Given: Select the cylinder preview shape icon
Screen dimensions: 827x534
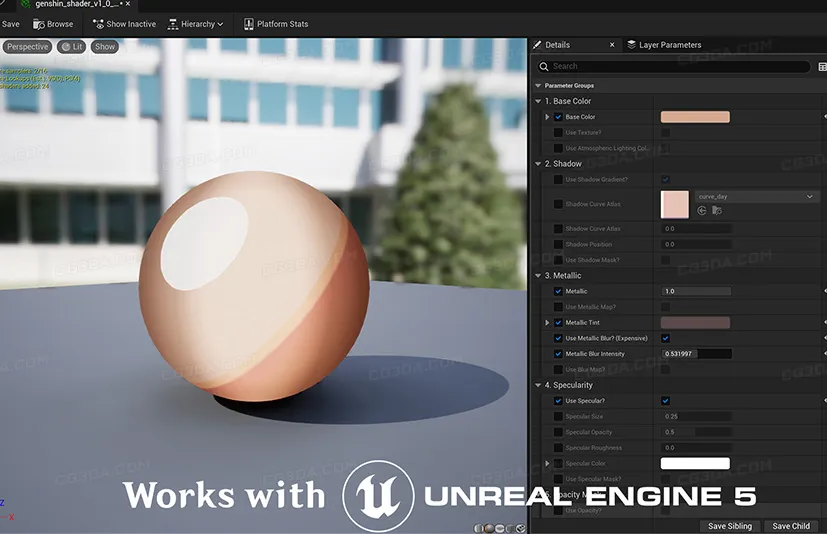Looking at the screenshot, I should 479,528.
